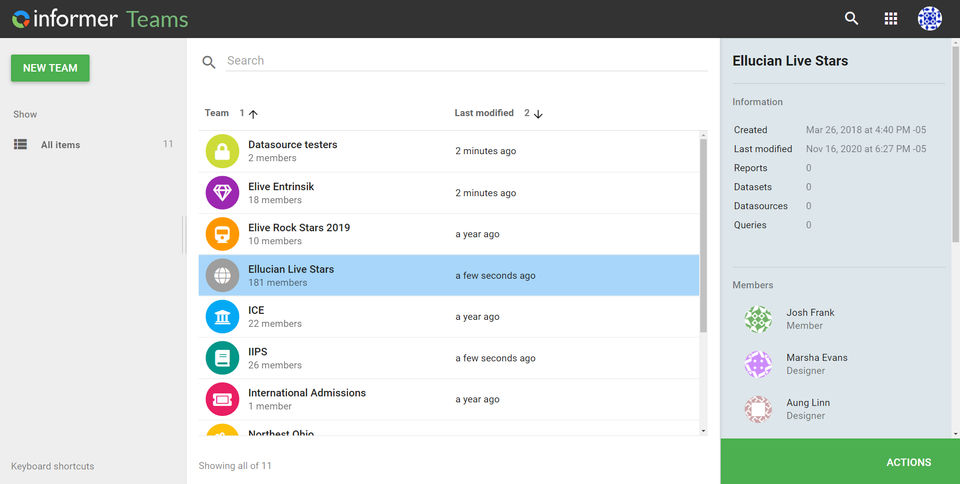Click member Josh Frank's avatar

click(759, 319)
